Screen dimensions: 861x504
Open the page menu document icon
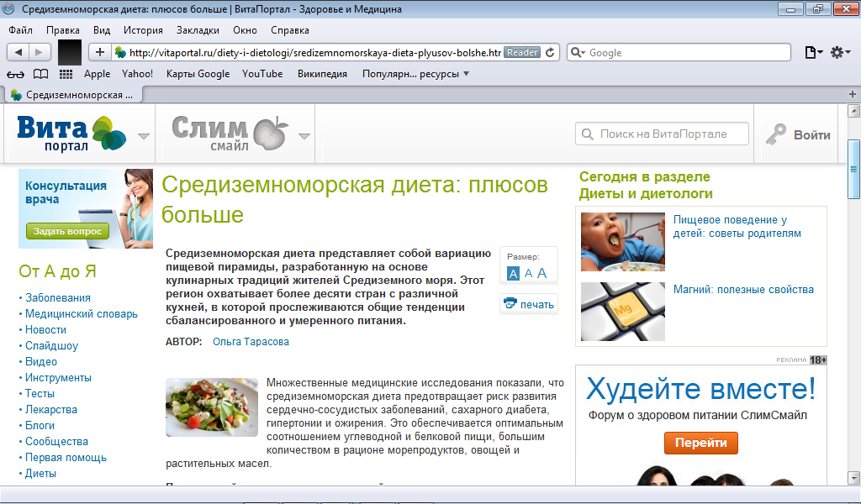(x=813, y=52)
